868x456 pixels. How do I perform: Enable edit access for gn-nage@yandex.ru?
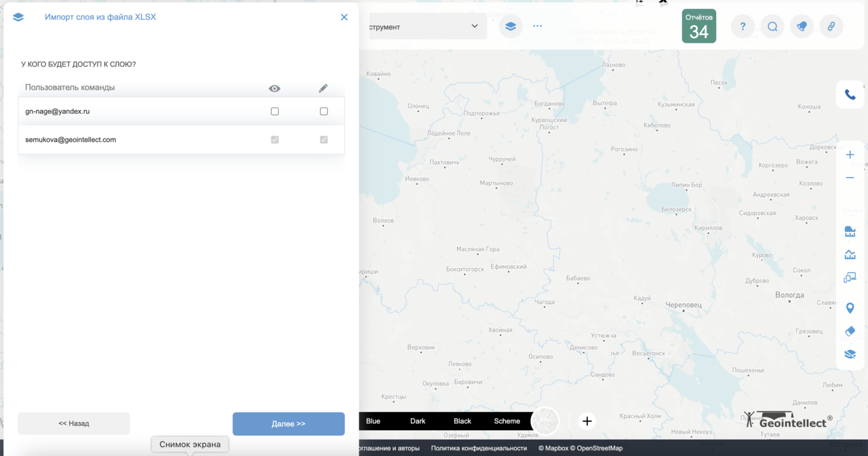click(323, 111)
